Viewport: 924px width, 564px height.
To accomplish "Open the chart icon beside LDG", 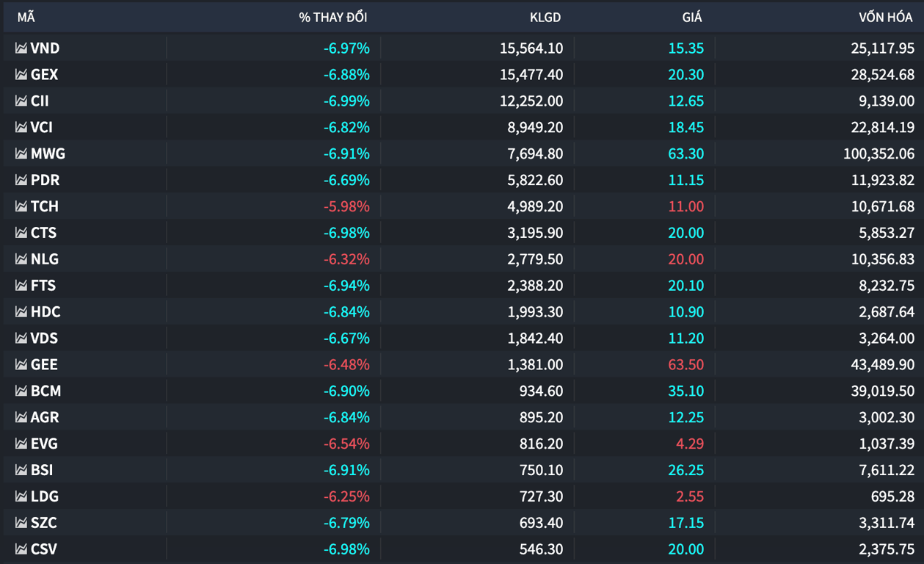I will click(21, 497).
